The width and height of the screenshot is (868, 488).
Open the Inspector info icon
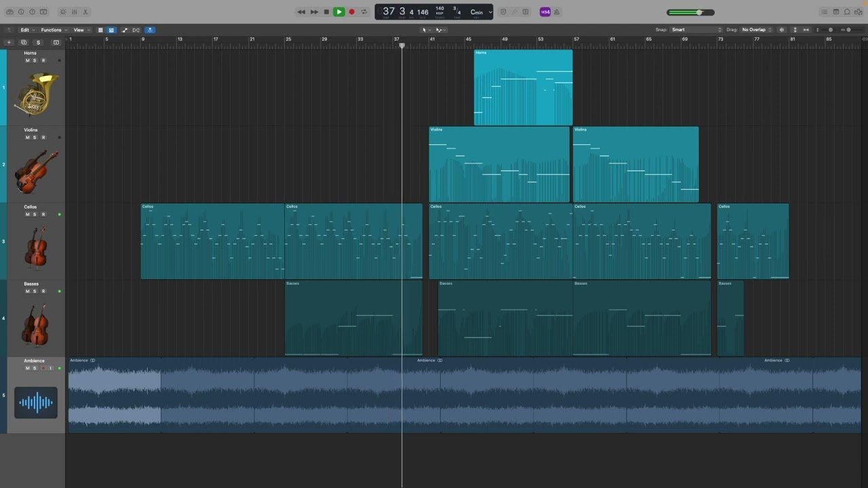(21, 12)
